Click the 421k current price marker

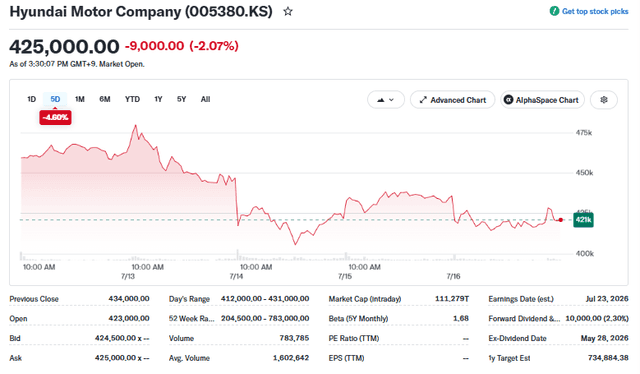pyautogui.click(x=583, y=220)
